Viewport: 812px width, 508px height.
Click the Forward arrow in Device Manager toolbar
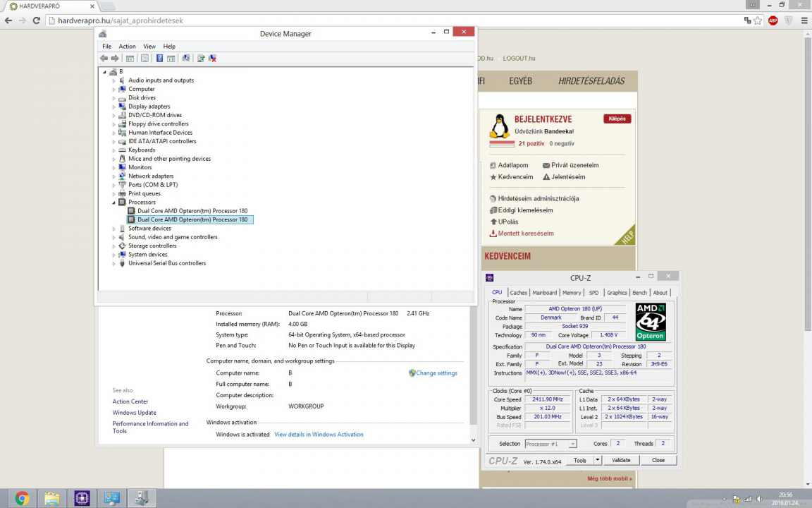tap(115, 59)
